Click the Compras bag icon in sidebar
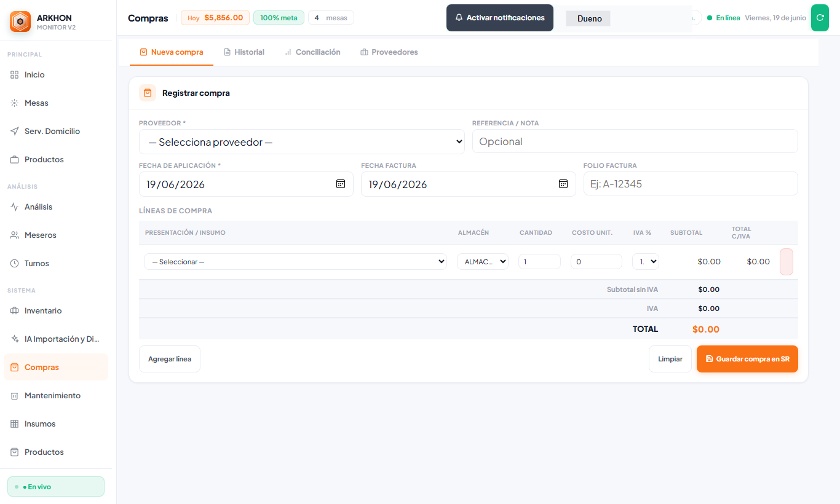 pyautogui.click(x=15, y=367)
